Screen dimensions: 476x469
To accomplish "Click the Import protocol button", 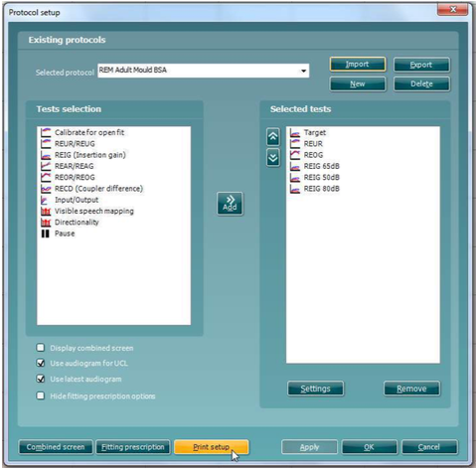I will [358, 65].
